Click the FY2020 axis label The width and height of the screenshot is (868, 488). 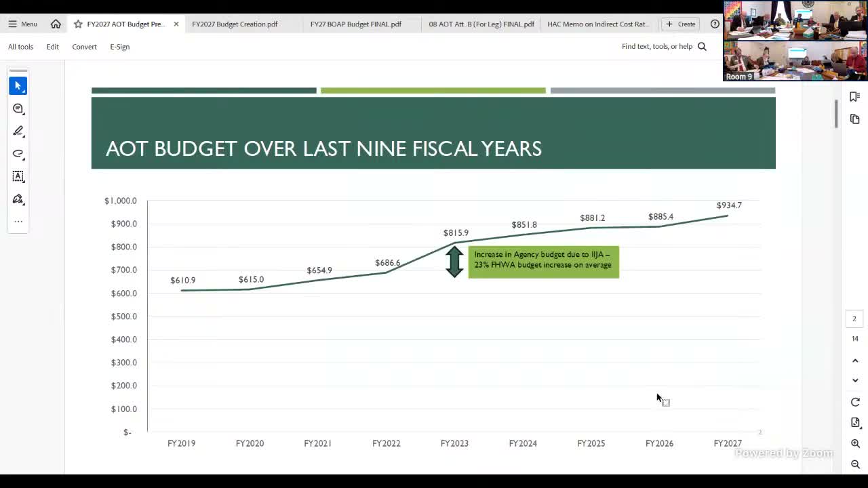pos(250,443)
